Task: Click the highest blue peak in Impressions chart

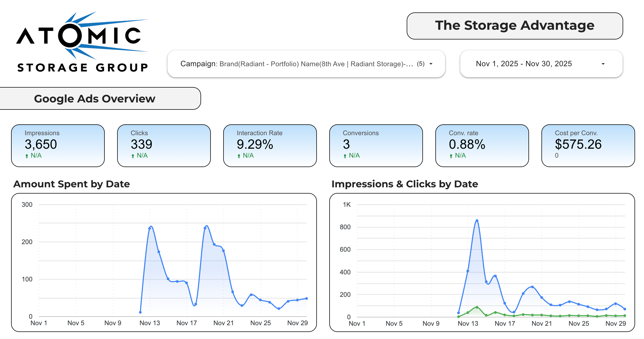Action: [x=477, y=221]
